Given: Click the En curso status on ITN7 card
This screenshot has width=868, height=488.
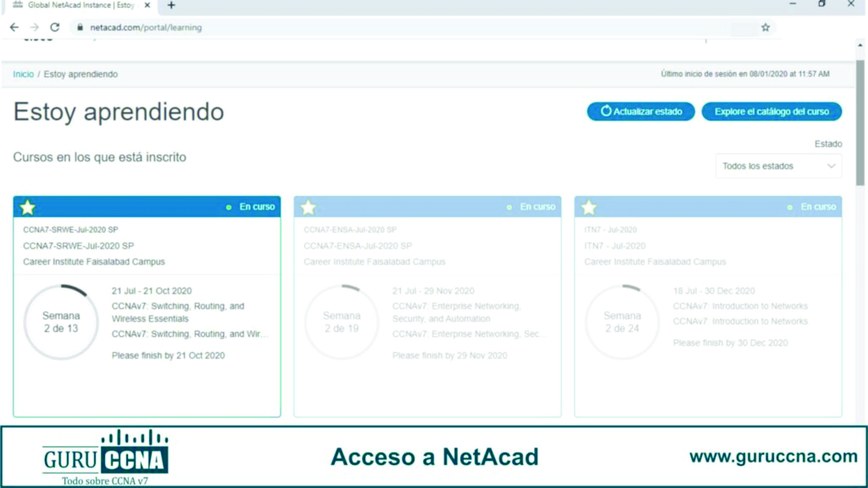Looking at the screenshot, I should pyautogui.click(x=812, y=207).
